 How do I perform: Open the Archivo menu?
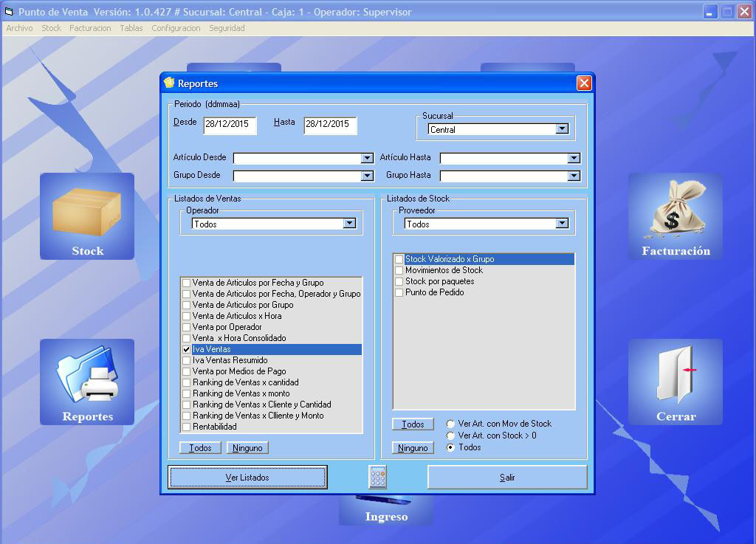pos(19,29)
